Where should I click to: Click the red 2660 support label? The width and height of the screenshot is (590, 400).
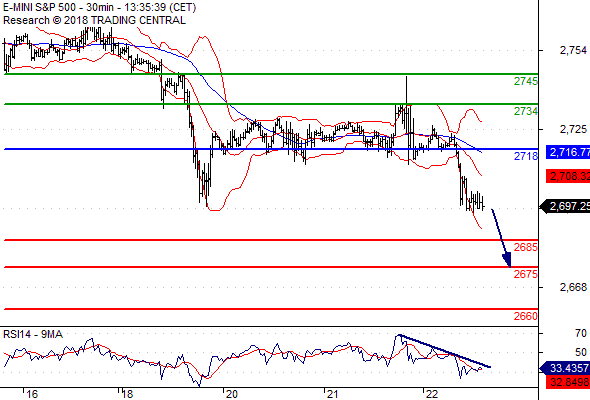coord(526,316)
